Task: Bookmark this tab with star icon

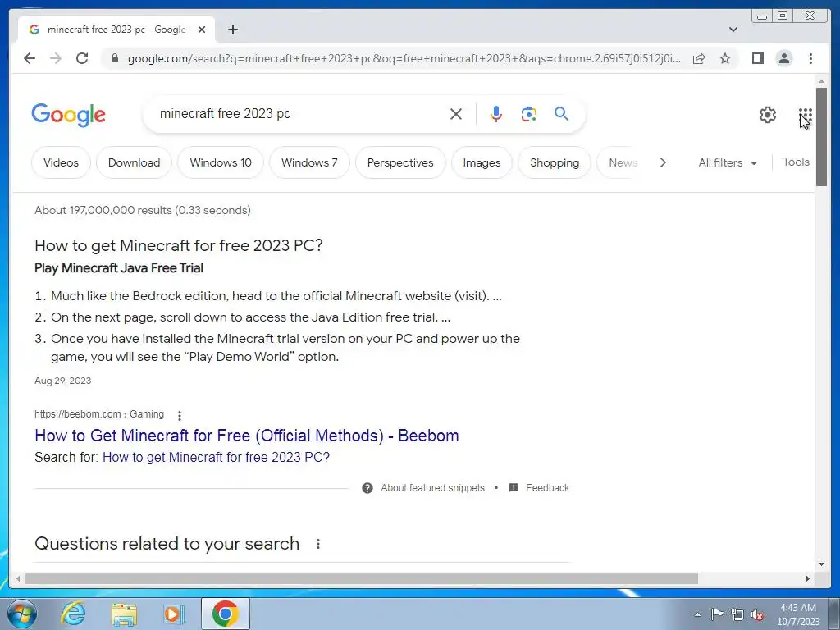Action: point(725,58)
